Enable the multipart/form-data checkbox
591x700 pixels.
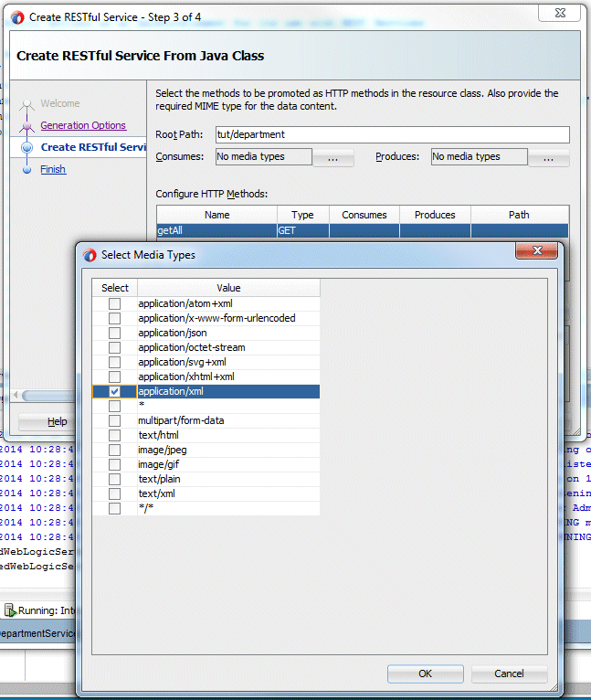click(115, 420)
